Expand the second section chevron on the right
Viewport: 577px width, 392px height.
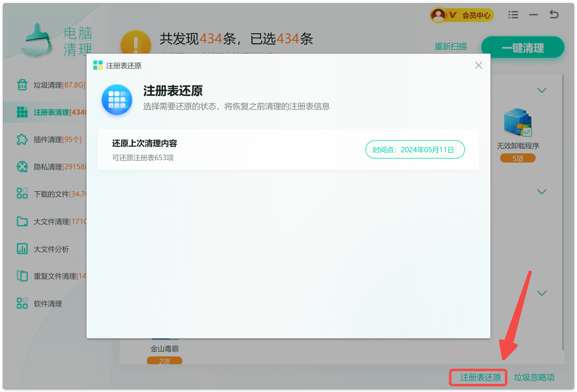(x=542, y=192)
